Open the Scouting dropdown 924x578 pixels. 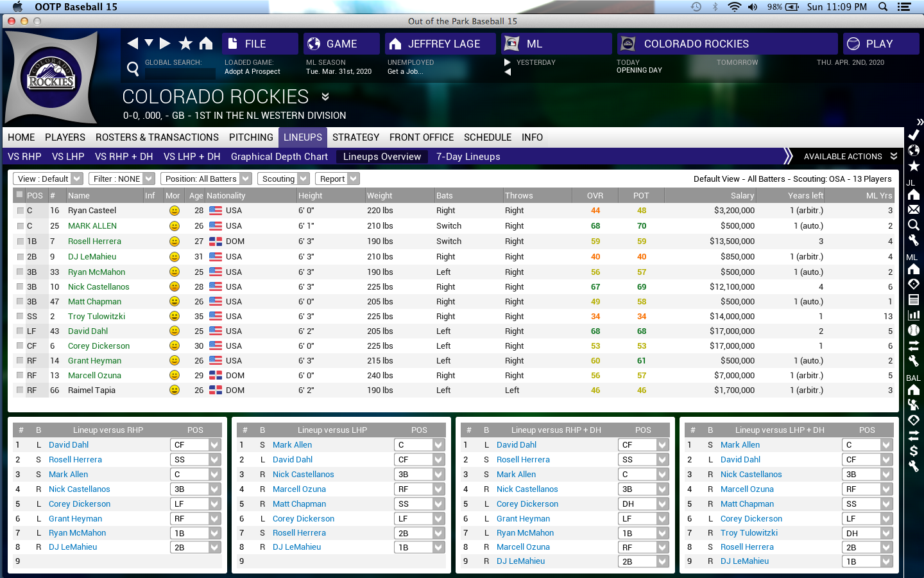tap(283, 179)
